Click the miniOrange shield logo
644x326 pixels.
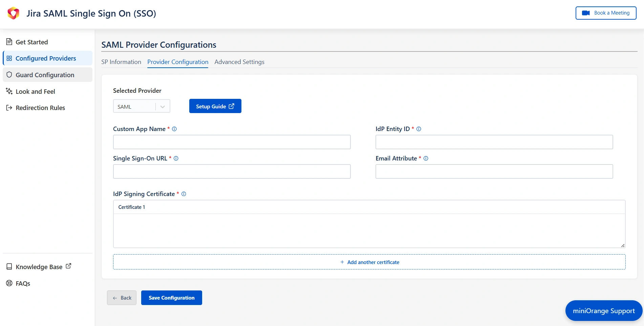(14, 13)
